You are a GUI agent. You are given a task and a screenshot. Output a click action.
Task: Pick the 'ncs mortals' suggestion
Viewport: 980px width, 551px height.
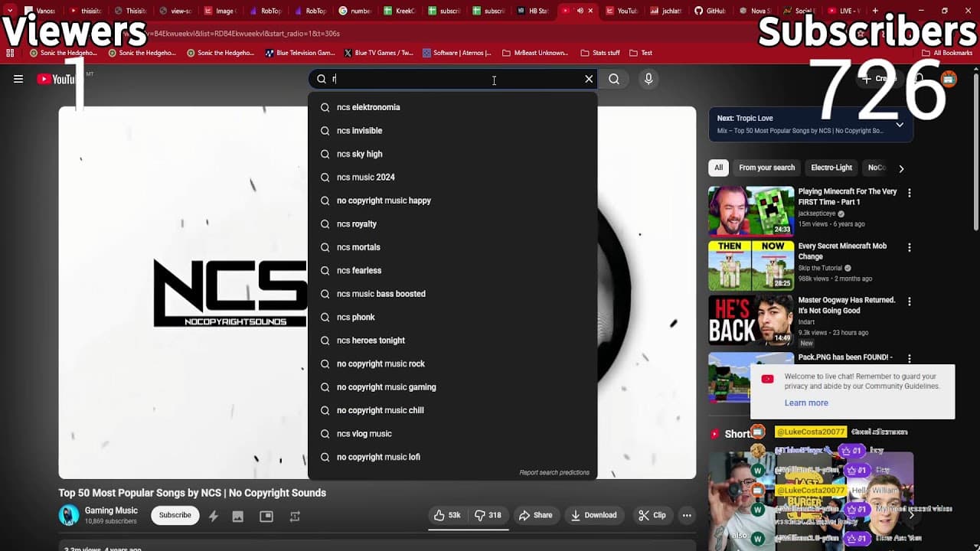[x=452, y=247]
